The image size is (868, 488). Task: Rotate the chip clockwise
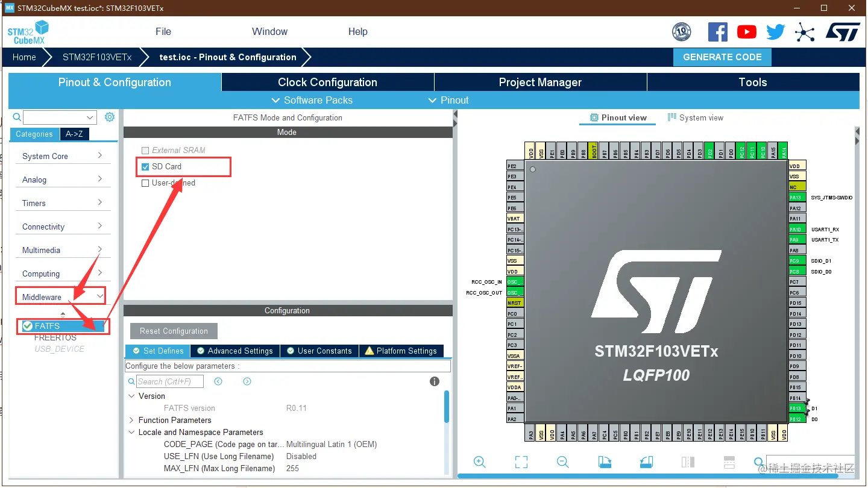pos(605,462)
